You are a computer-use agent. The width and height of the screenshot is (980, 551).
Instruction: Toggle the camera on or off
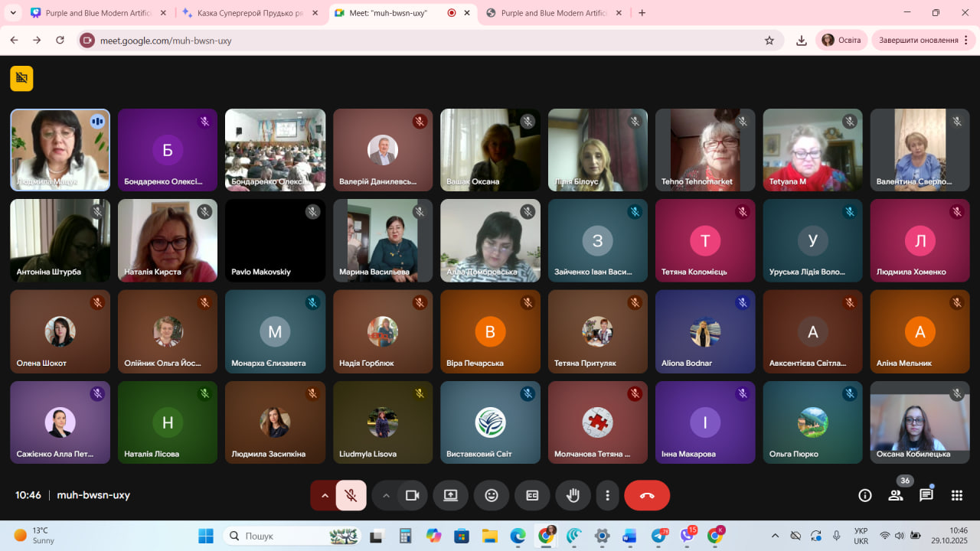pyautogui.click(x=413, y=495)
